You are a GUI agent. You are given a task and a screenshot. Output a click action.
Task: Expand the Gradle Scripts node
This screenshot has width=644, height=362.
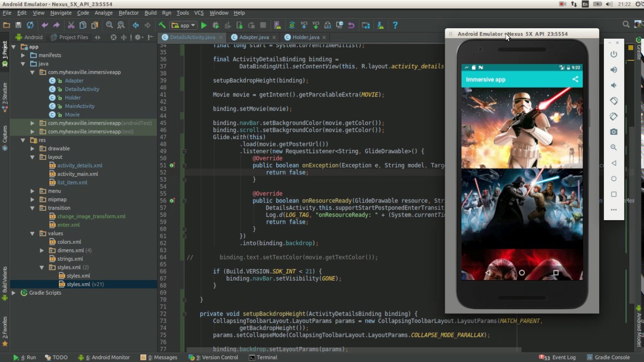point(14,293)
